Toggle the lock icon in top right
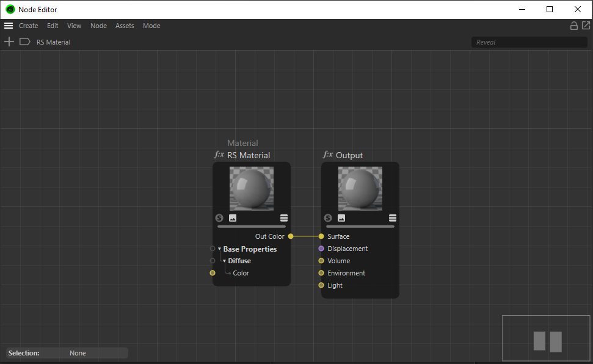 point(573,26)
